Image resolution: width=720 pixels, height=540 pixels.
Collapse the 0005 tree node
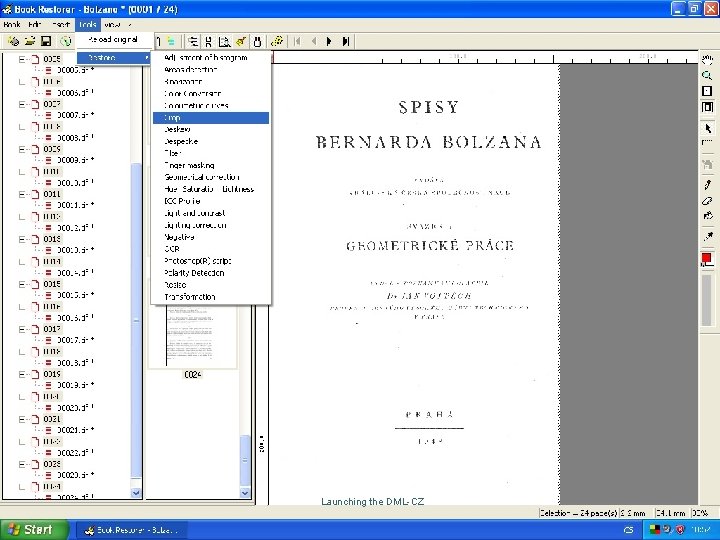pos(22,59)
